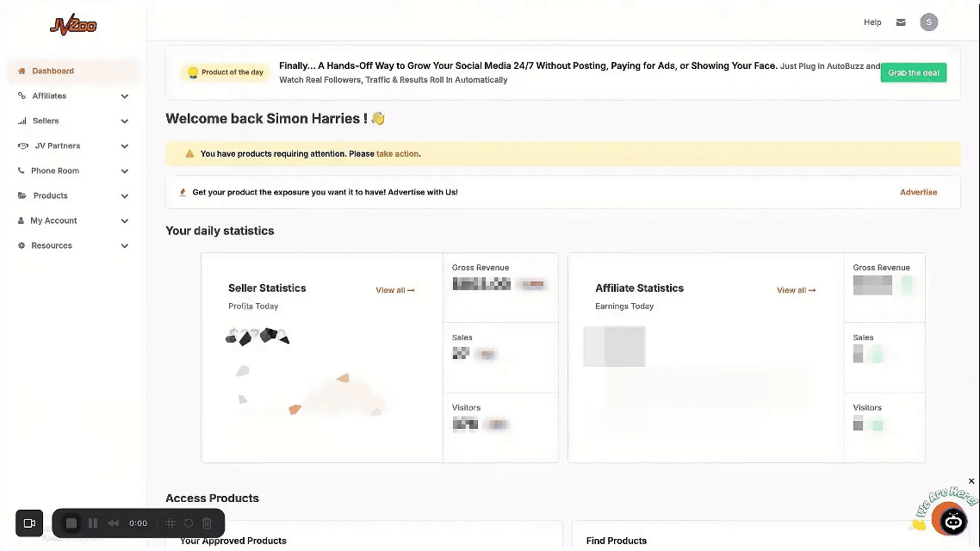Select Dashboard in the sidebar

53,71
